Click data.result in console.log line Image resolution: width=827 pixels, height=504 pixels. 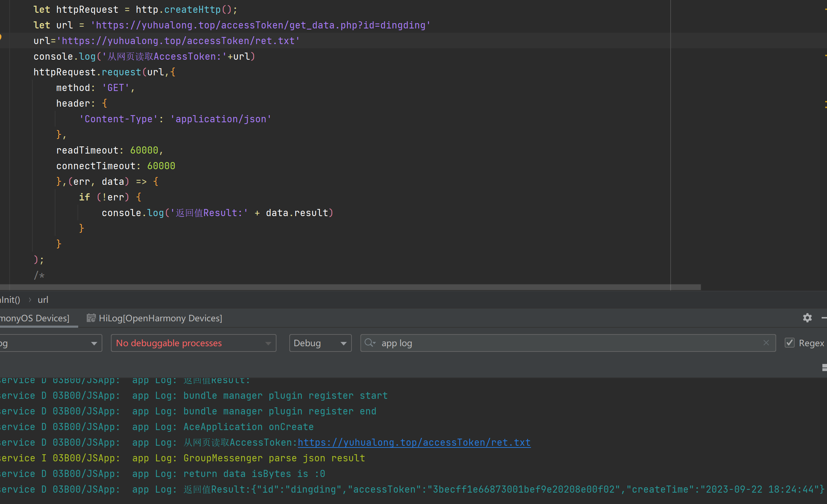tap(297, 213)
